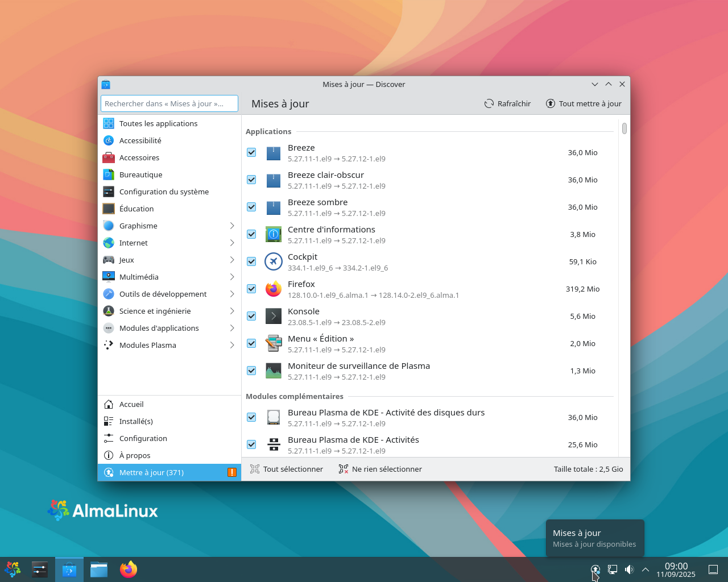This screenshot has height=582, width=728.
Task: Open the Dolphin file manager taskbar icon
Action: tap(99, 569)
